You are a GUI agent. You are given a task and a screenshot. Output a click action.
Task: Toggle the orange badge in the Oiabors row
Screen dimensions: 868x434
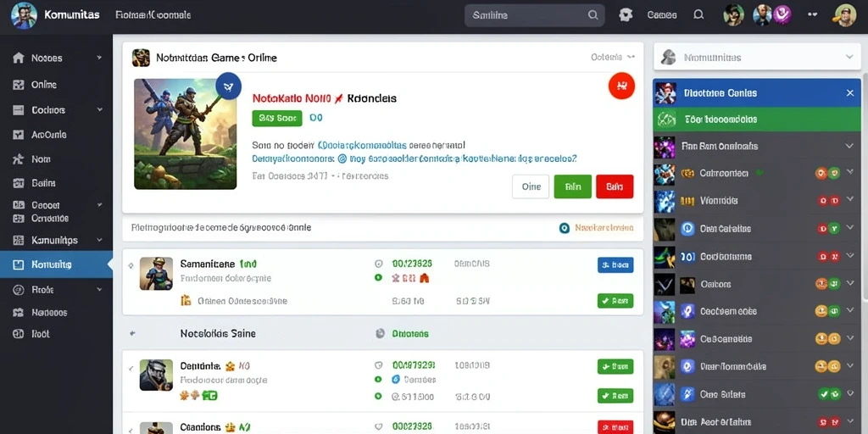click(x=821, y=283)
